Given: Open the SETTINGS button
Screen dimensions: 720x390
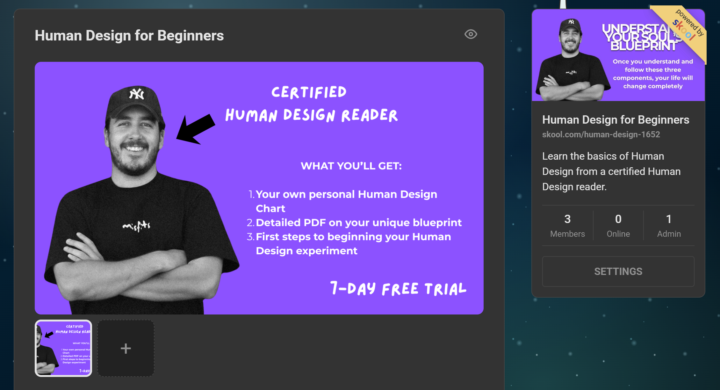Looking at the screenshot, I should point(618,271).
